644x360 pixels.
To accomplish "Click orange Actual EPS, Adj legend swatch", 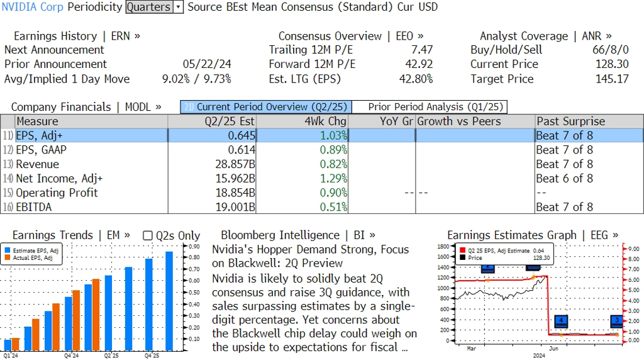I will [x=8, y=257].
